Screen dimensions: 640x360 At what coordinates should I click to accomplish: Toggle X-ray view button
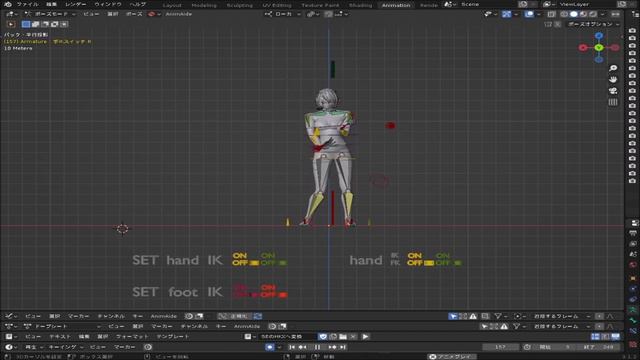coord(551,14)
